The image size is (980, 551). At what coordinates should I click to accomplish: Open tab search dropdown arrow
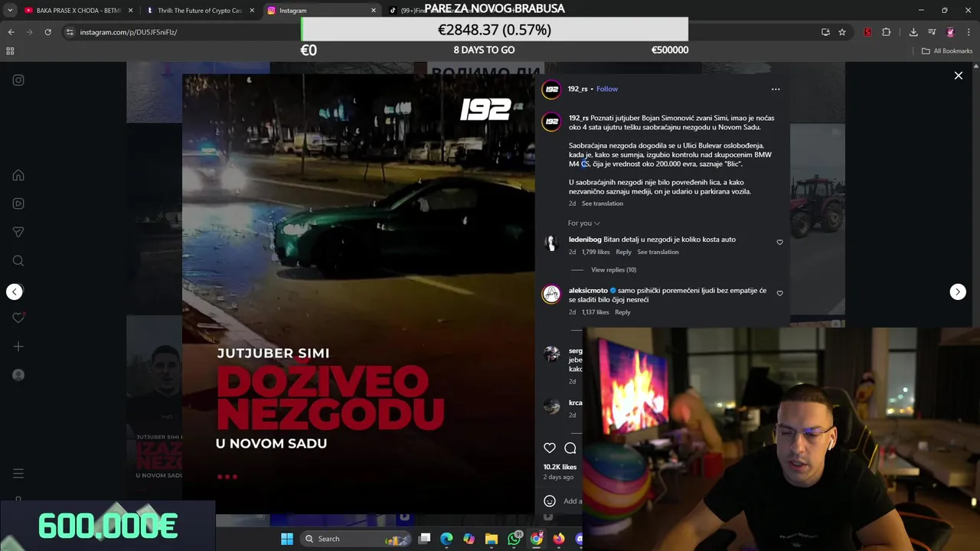(x=10, y=11)
